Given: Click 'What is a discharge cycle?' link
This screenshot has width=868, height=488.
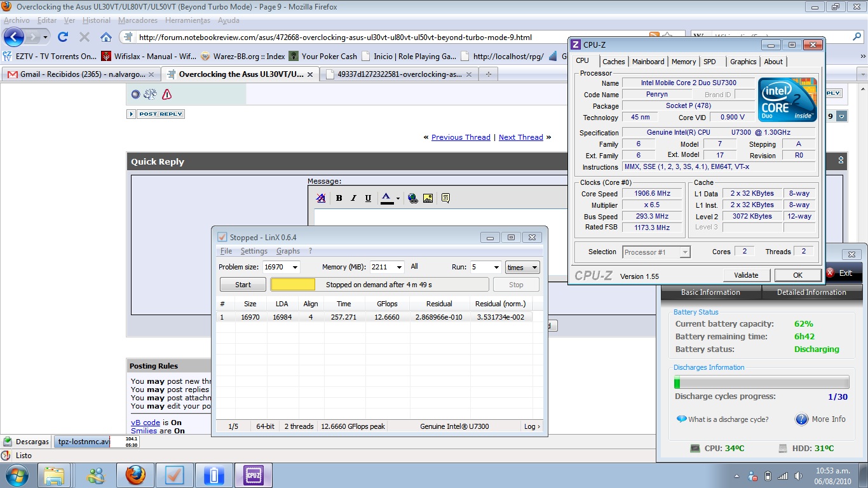Looking at the screenshot, I should [x=728, y=419].
